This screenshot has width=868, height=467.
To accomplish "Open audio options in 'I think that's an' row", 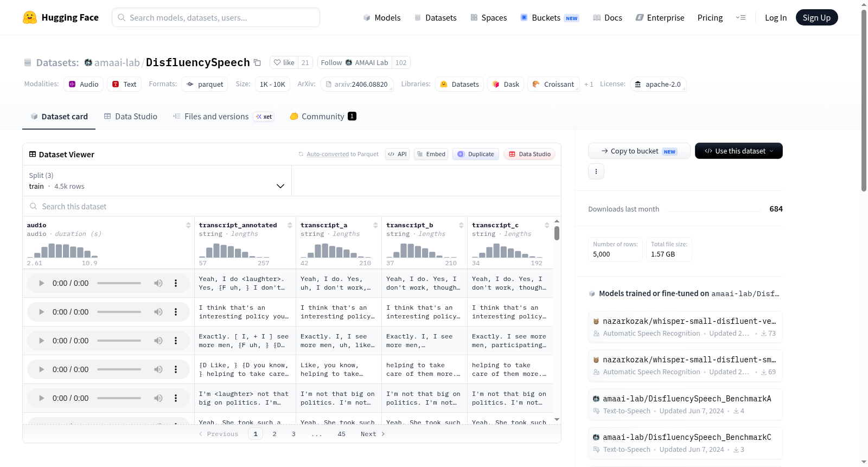I will coord(176,312).
